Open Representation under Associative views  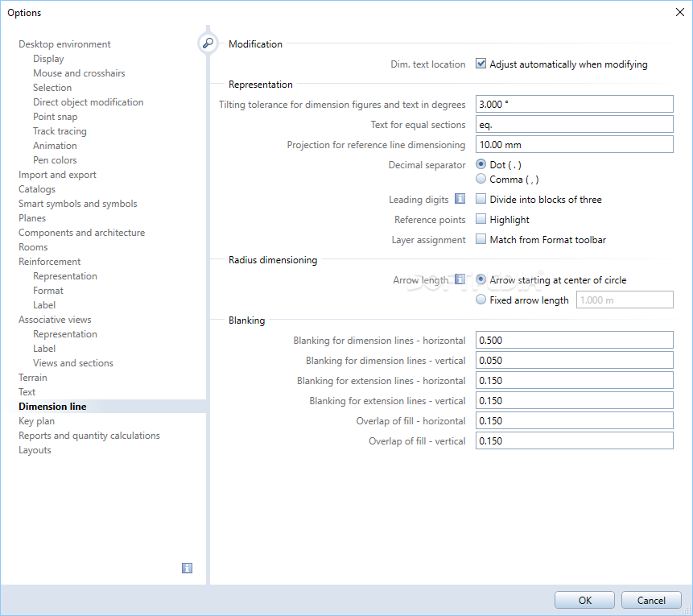tap(65, 334)
